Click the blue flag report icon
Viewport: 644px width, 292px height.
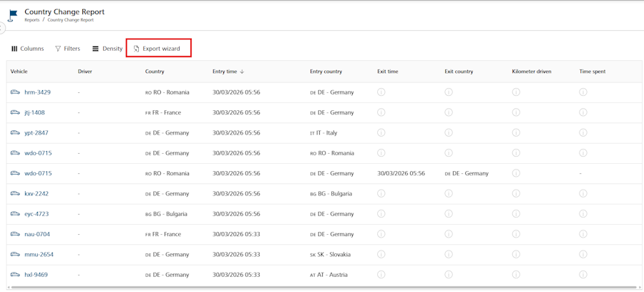click(13, 15)
